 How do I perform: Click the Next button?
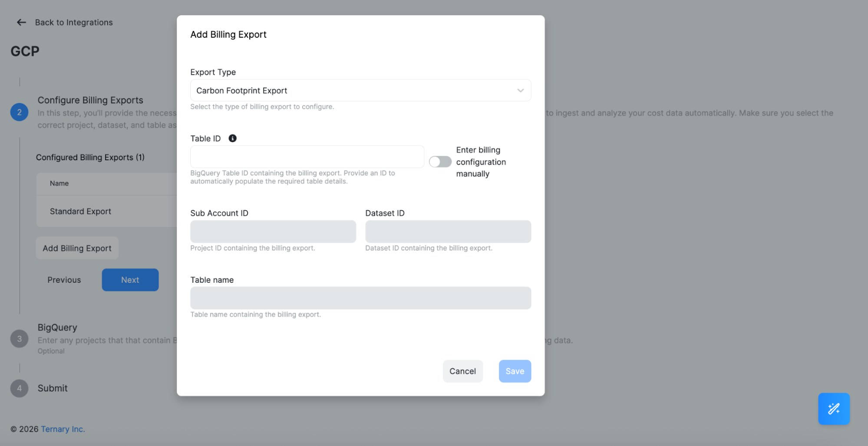[130, 280]
